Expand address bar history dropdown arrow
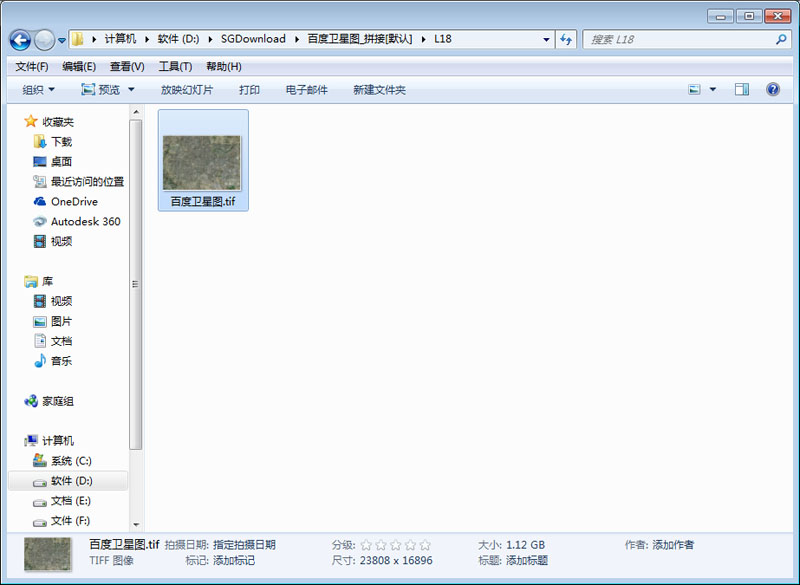Screen dimensions: 800x585 (546, 39)
